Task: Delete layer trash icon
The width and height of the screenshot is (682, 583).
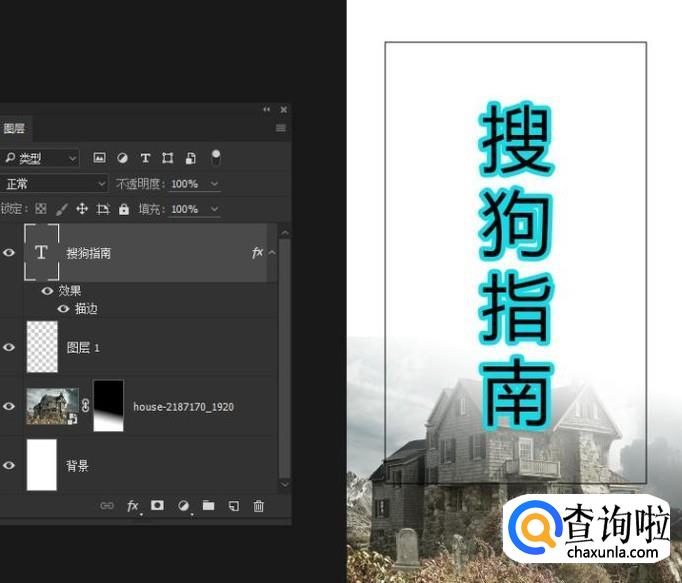Action: click(x=259, y=506)
